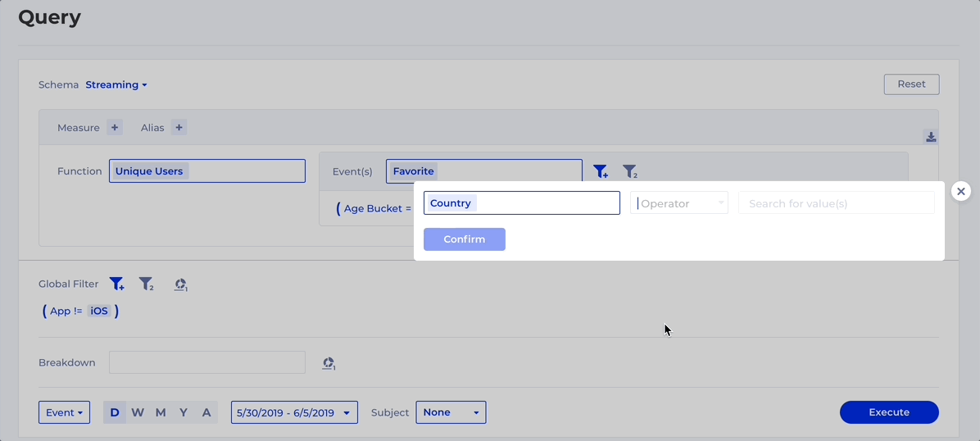Click the Event(s) field with Favorite
The height and width of the screenshot is (441, 980).
pos(483,170)
